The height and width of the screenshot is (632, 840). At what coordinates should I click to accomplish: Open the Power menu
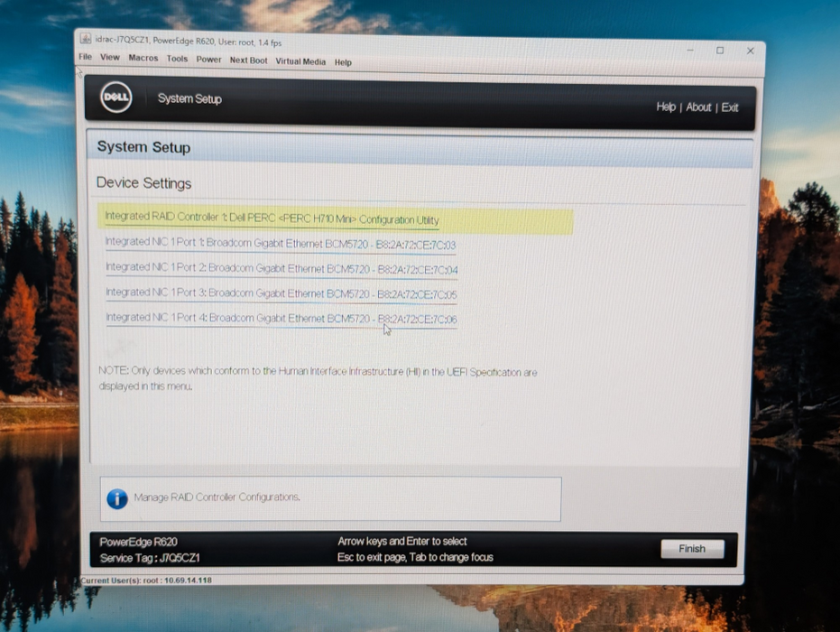pos(208,60)
